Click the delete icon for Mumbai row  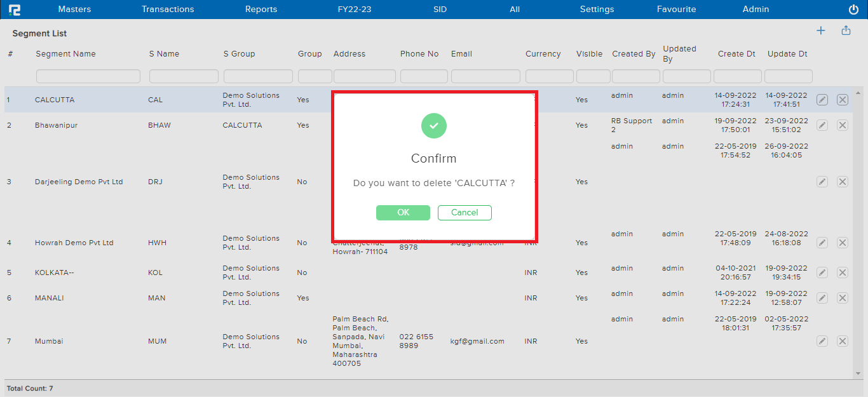point(842,340)
